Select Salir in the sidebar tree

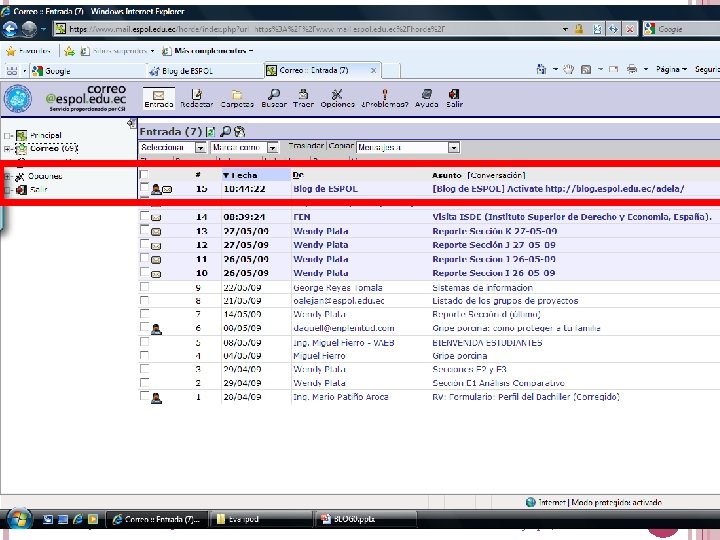tap(39, 189)
